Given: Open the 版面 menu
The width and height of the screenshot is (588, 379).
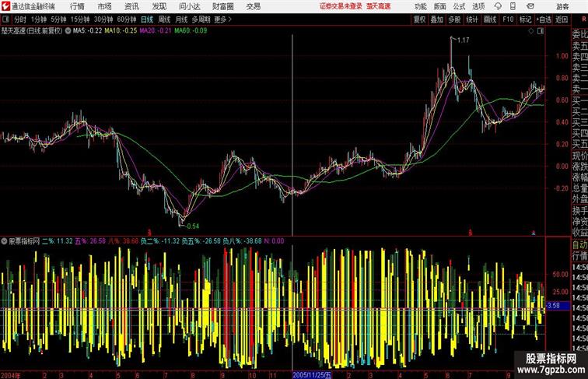Looking at the screenshot, I should [440, 6].
